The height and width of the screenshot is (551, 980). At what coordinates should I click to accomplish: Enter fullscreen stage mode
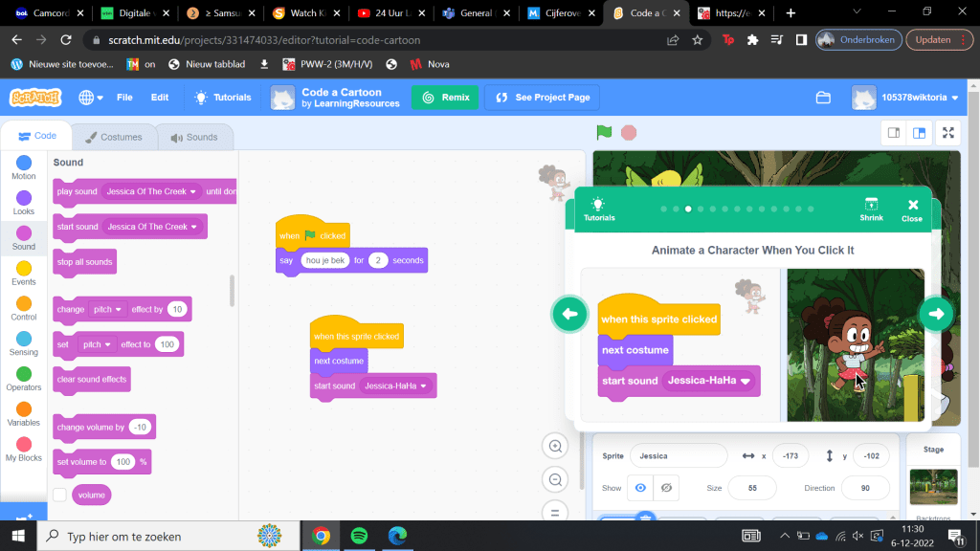pyautogui.click(x=947, y=133)
